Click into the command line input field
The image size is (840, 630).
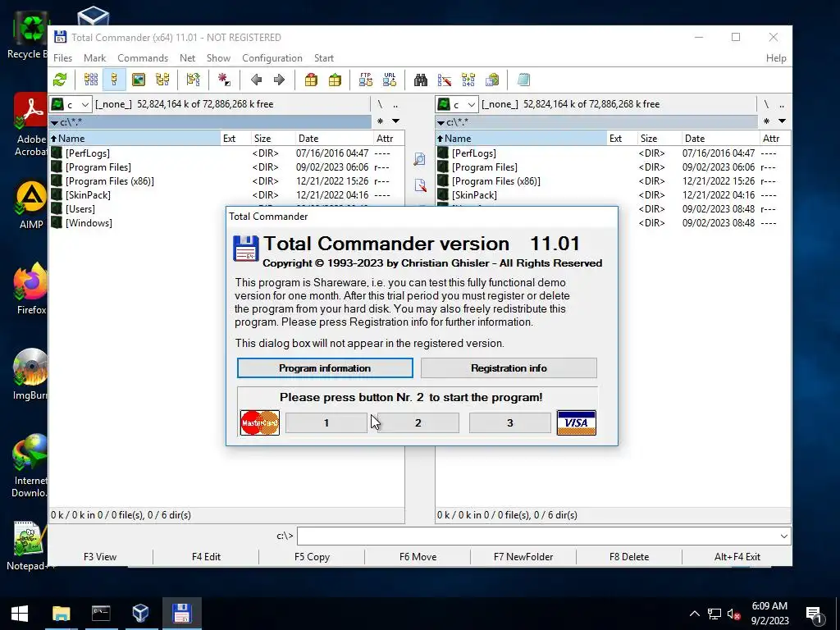(537, 536)
